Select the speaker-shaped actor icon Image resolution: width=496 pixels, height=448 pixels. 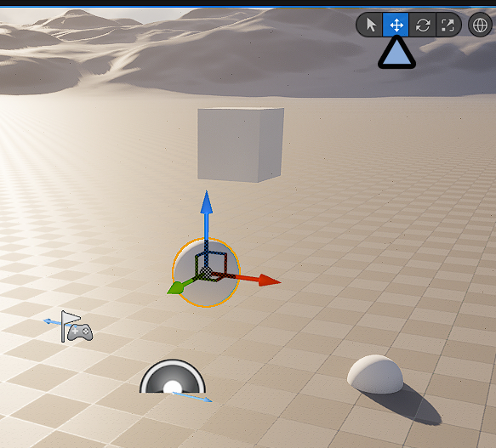(173, 377)
